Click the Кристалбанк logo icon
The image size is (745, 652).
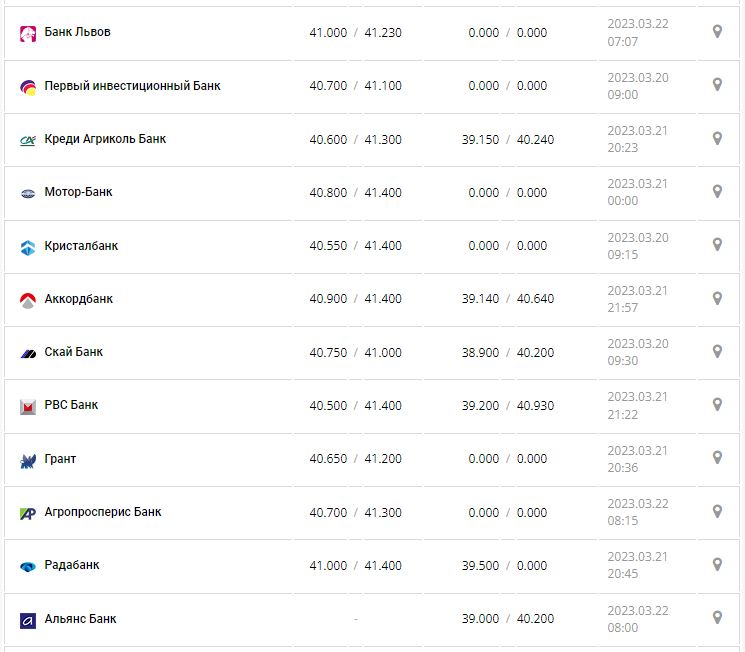[28, 247]
